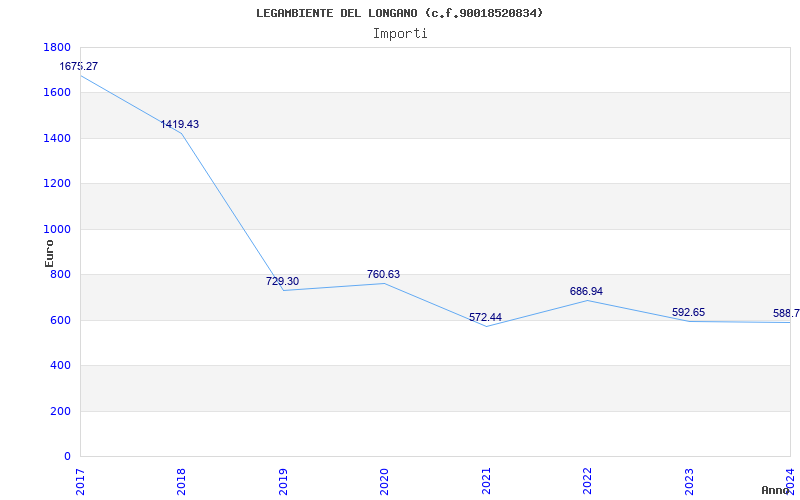Screen dimensions: 800x500
Task: Select the 686.94 value label
Action: 586,291
